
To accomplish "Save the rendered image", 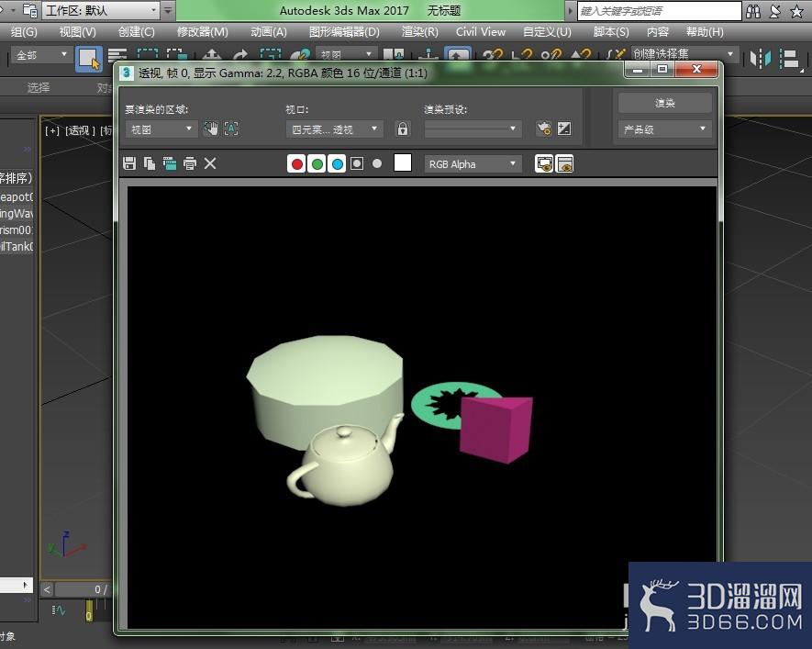I will (x=129, y=163).
